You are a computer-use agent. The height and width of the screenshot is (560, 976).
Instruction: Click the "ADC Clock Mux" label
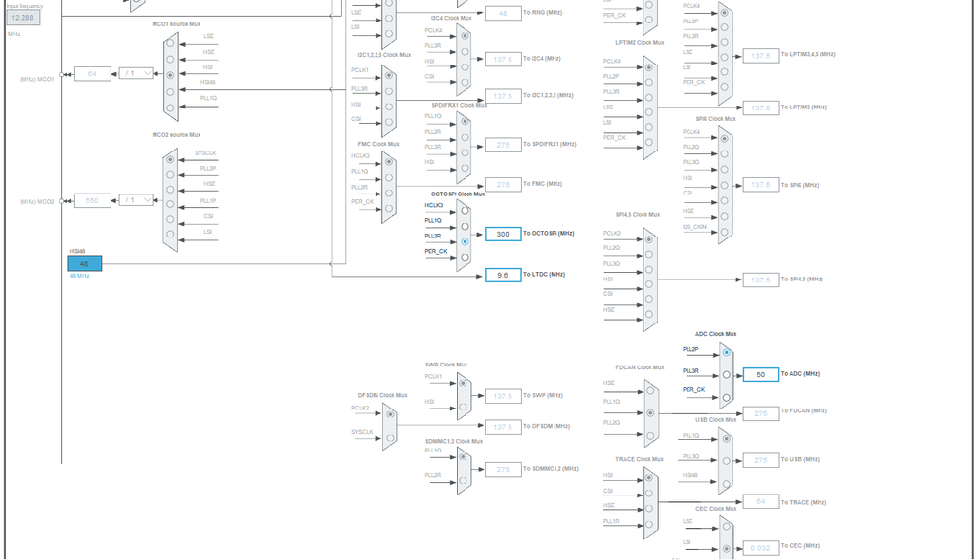click(x=715, y=334)
